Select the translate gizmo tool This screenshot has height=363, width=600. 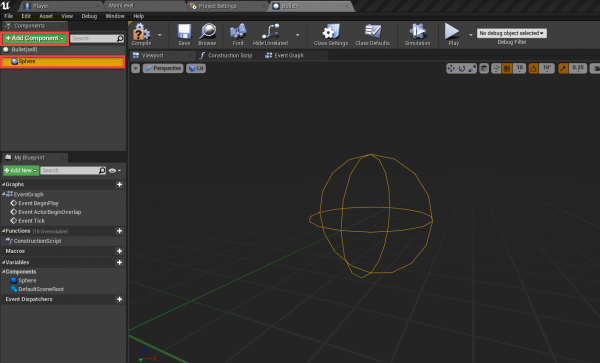(x=451, y=68)
